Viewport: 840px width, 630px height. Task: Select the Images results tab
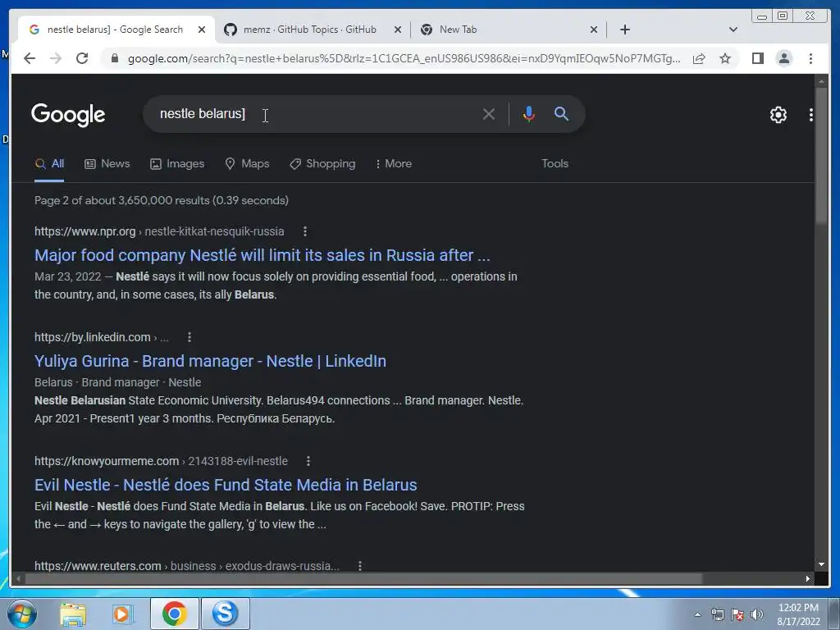177,164
